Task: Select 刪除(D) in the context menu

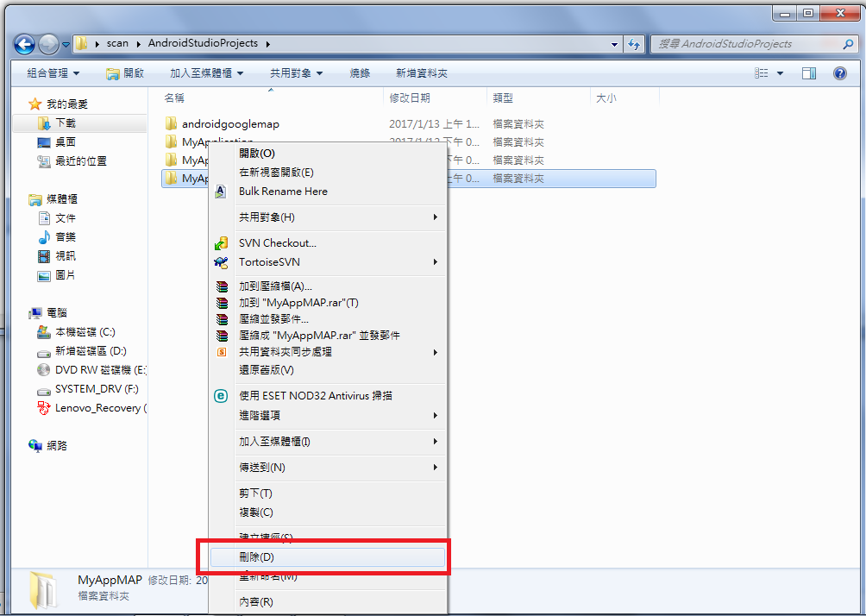Action: coord(328,556)
